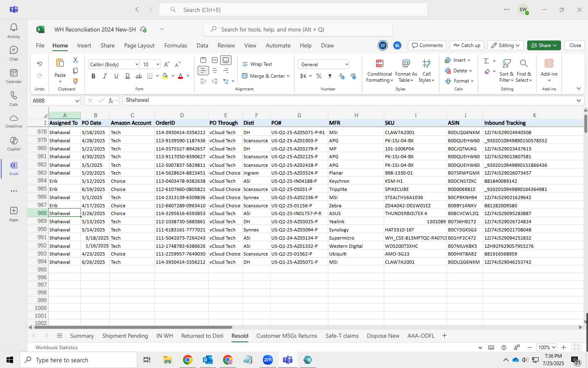588x368 pixels.
Task: Toggle double underline formatting
Action: [128, 76]
